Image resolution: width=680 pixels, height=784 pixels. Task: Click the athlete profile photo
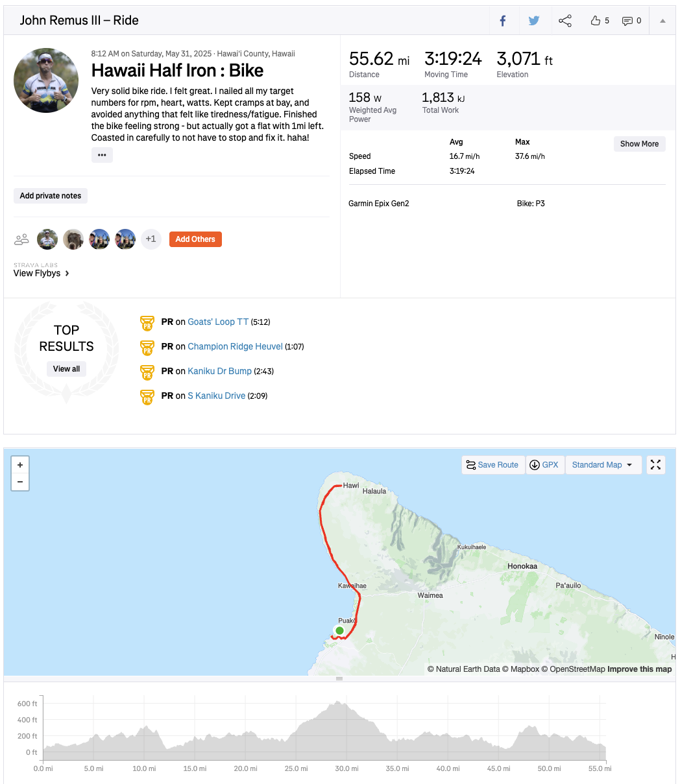[46, 80]
